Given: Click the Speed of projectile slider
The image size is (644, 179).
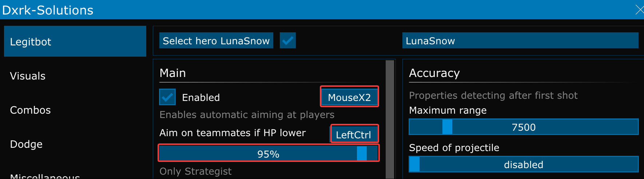Looking at the screenshot, I should click(x=524, y=164).
